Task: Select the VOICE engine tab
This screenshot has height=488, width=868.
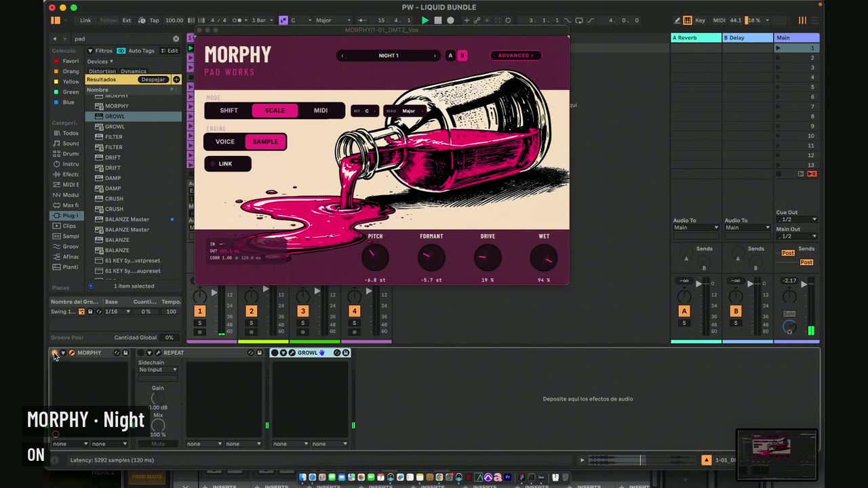Action: point(225,142)
